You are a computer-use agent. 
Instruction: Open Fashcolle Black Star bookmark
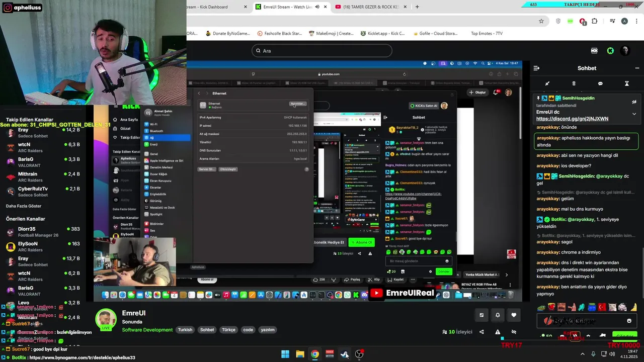tap(279, 34)
